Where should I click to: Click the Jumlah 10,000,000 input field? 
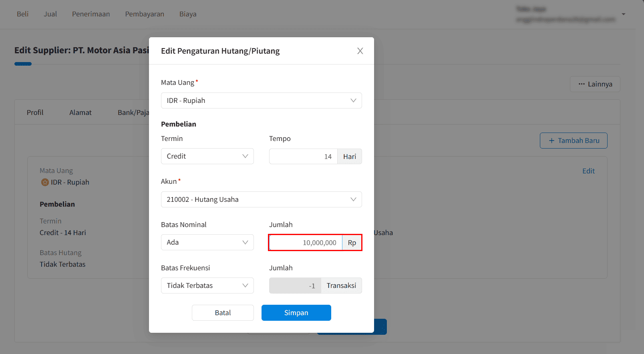coord(306,243)
